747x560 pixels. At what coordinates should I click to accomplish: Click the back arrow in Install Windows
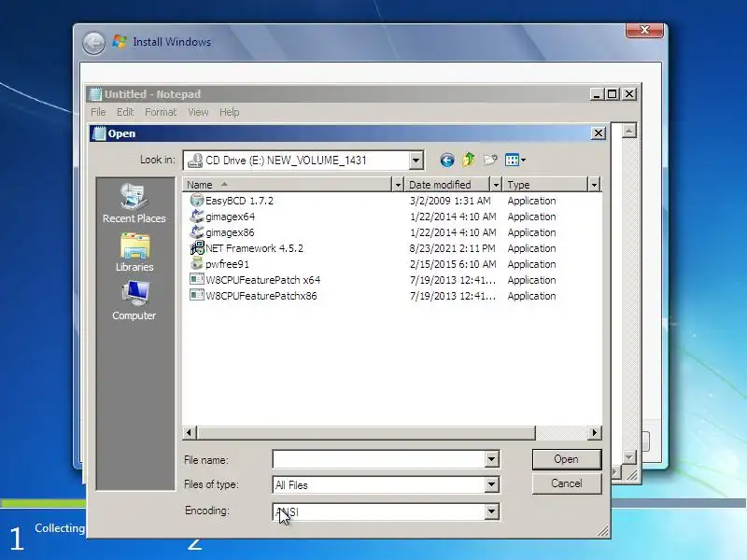[x=94, y=43]
